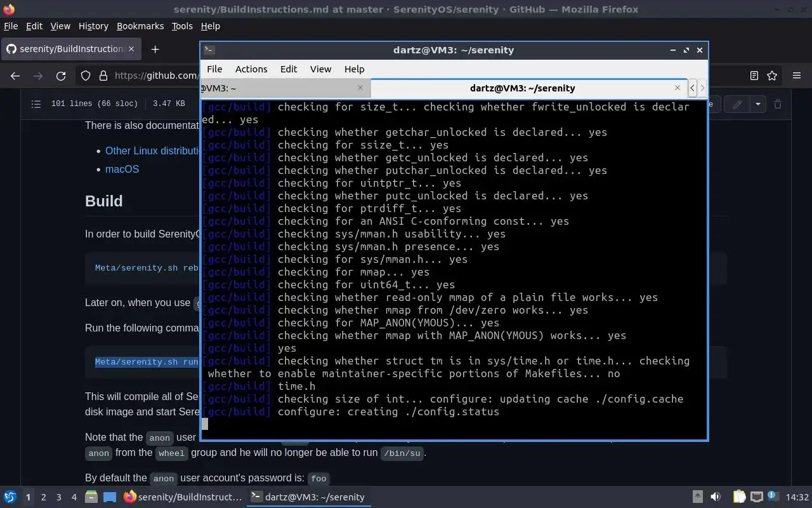Switch to workspace 1 in the pager

coord(28,497)
